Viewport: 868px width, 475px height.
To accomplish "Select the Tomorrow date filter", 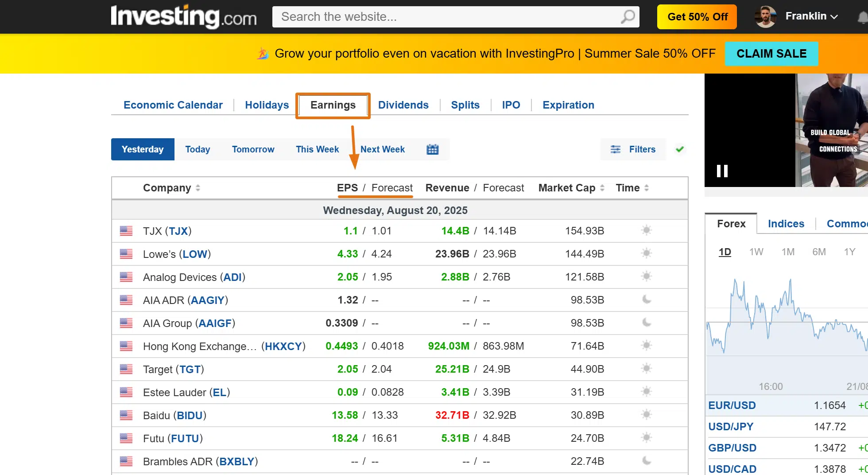I will tap(253, 149).
